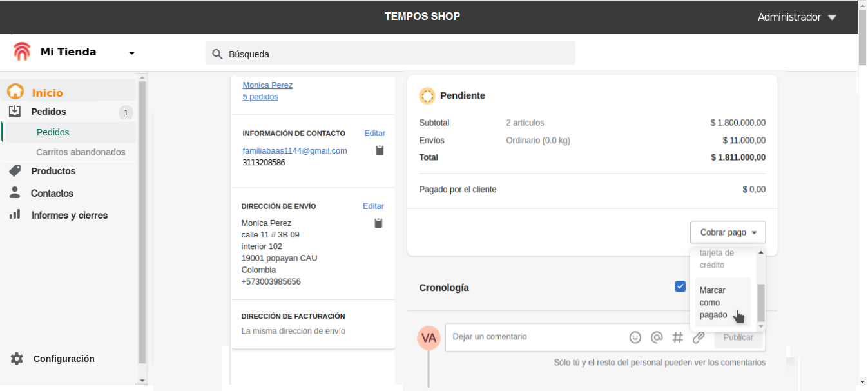Click the Búsqueda search field
Screen dimensions: 868x391
click(391, 54)
